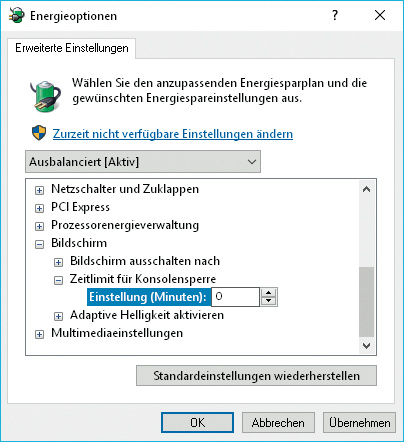Expand the Multimediaeinstellungen node

pyautogui.click(x=39, y=334)
